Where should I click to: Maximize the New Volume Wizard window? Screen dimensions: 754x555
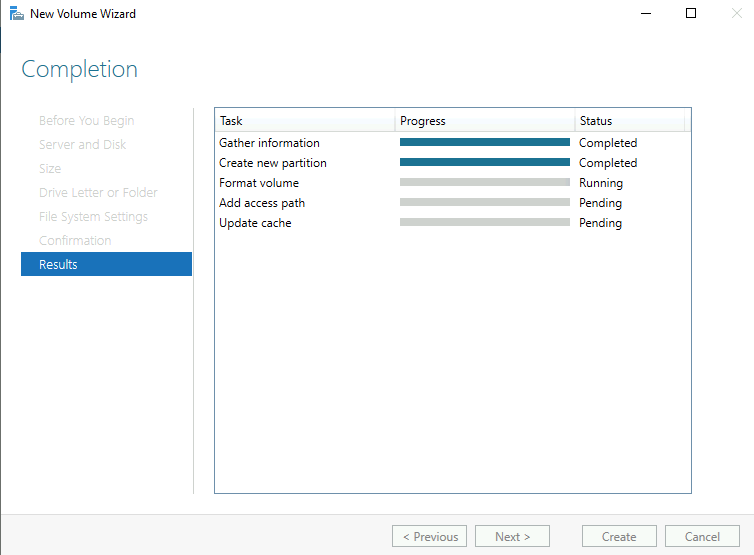(691, 13)
